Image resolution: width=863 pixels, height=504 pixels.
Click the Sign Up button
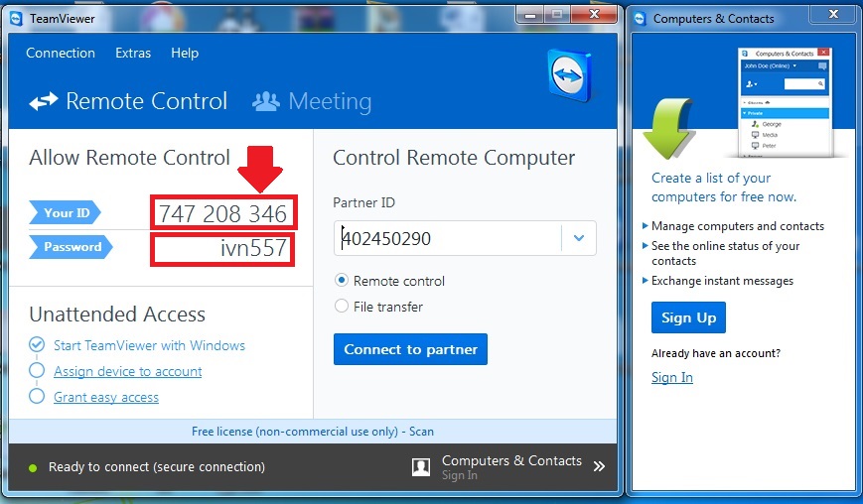688,317
